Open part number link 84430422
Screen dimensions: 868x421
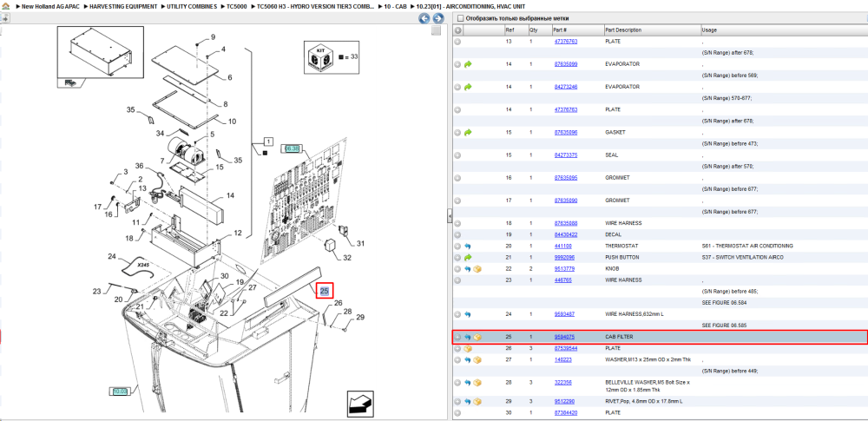click(x=566, y=235)
